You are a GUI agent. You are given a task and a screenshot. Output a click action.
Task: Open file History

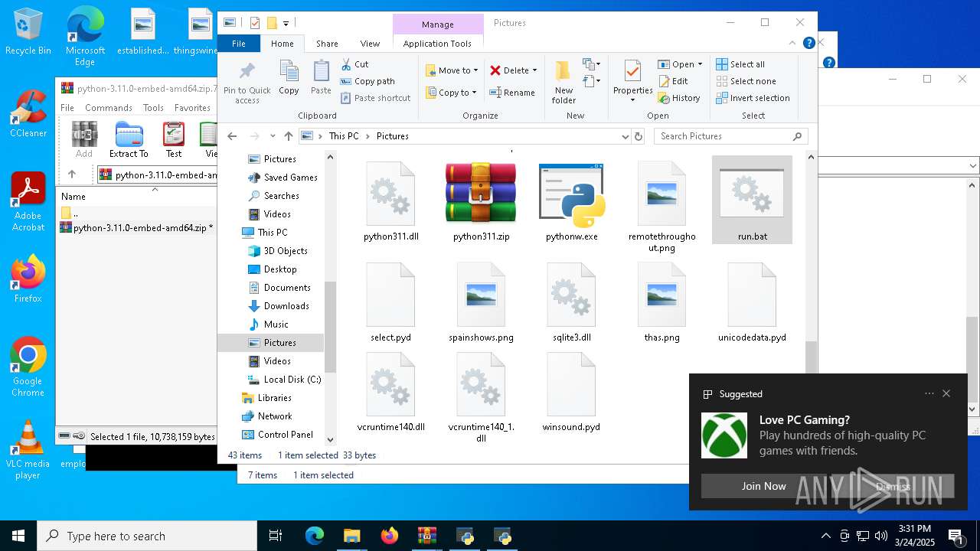click(679, 98)
